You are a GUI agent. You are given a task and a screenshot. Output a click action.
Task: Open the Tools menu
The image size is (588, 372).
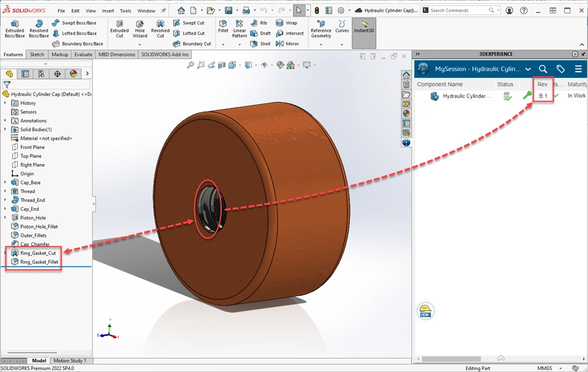tap(126, 11)
